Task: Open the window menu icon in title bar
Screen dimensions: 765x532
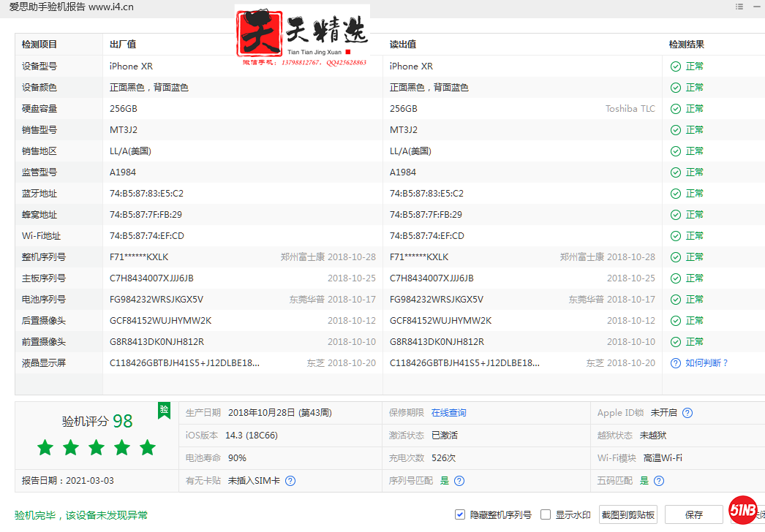Action: pos(739,7)
